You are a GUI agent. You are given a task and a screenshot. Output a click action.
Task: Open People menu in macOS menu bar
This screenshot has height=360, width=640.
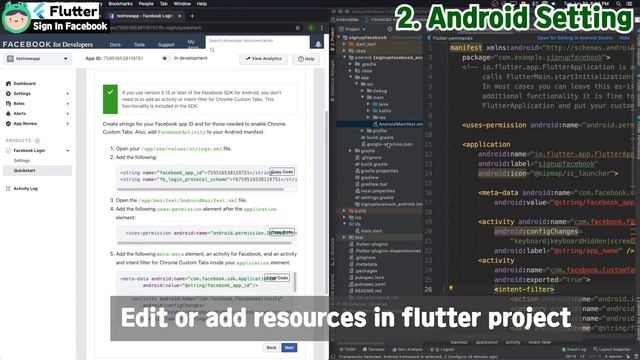pos(146,4)
